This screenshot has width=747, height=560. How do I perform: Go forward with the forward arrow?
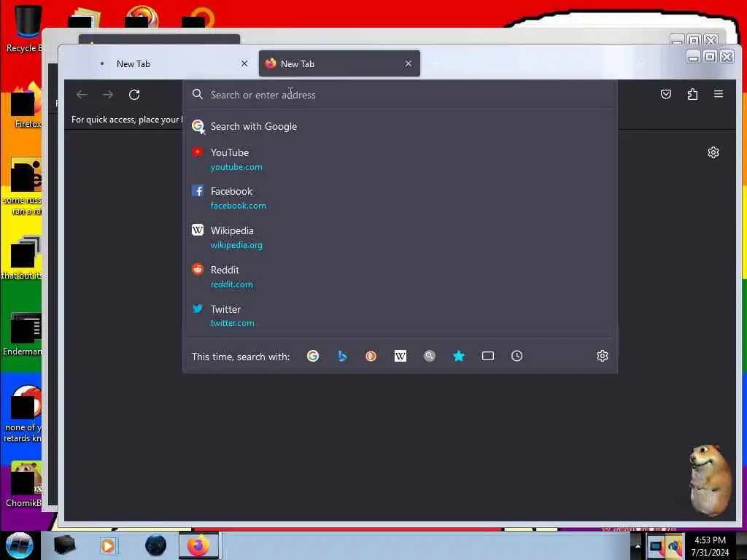click(x=108, y=95)
